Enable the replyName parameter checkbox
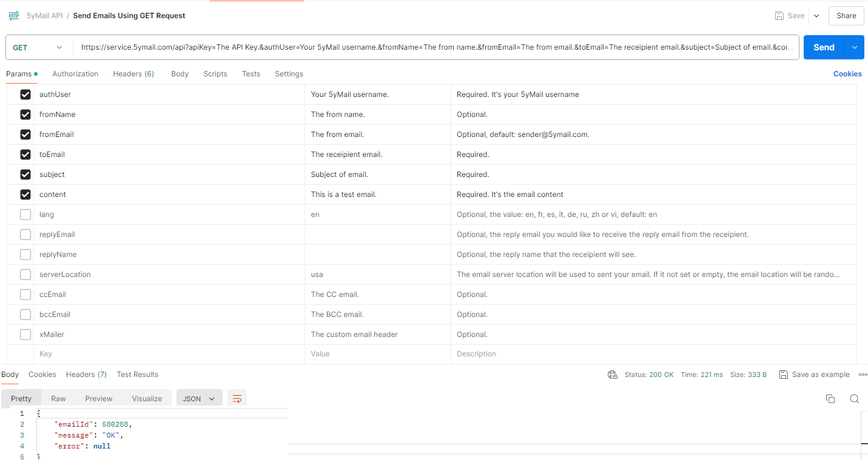 coord(25,255)
